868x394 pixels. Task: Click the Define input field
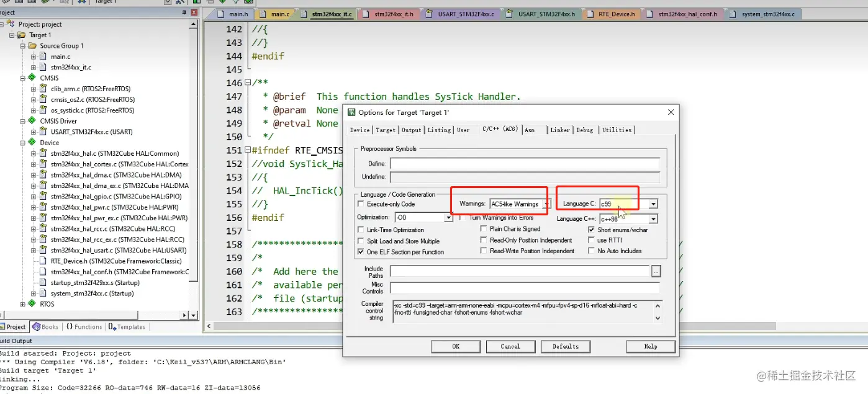click(x=525, y=164)
